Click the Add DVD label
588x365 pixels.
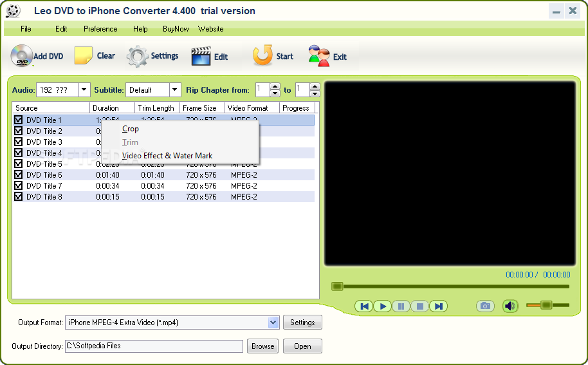click(x=48, y=56)
